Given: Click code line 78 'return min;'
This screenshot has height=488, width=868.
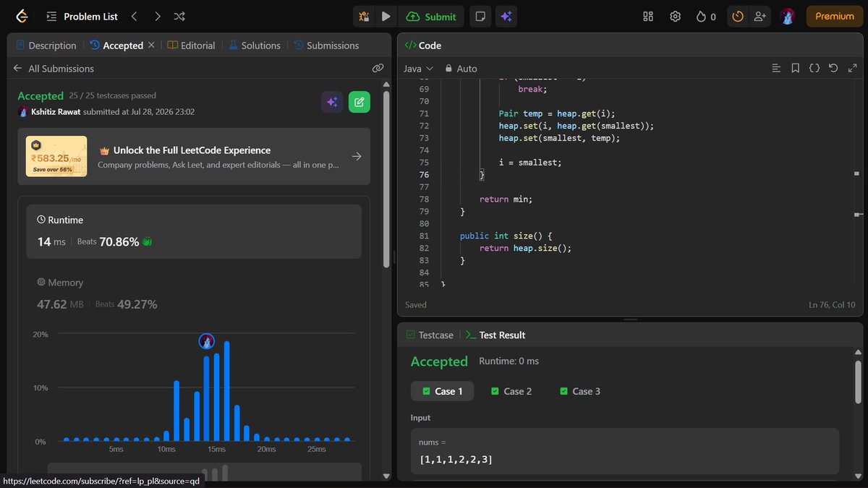Looking at the screenshot, I should pyautogui.click(x=506, y=199).
